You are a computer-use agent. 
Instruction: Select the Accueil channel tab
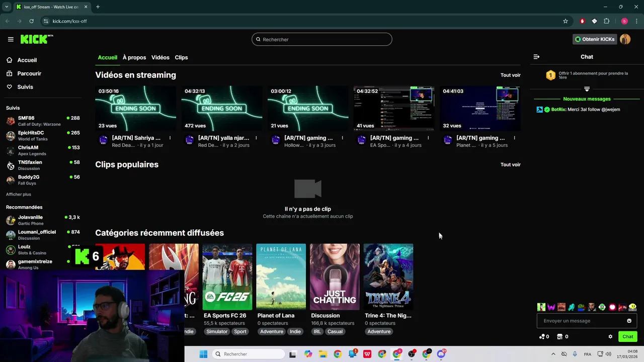[107, 57]
